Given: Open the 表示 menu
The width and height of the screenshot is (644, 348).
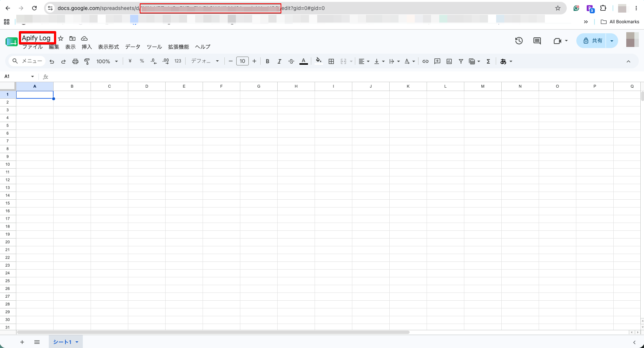Looking at the screenshot, I should pyautogui.click(x=71, y=47).
